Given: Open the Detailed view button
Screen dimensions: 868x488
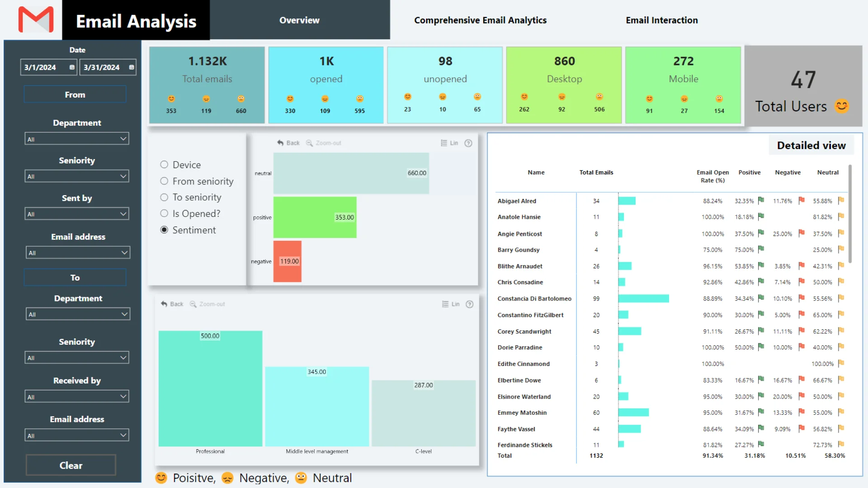Looking at the screenshot, I should click(x=811, y=145).
